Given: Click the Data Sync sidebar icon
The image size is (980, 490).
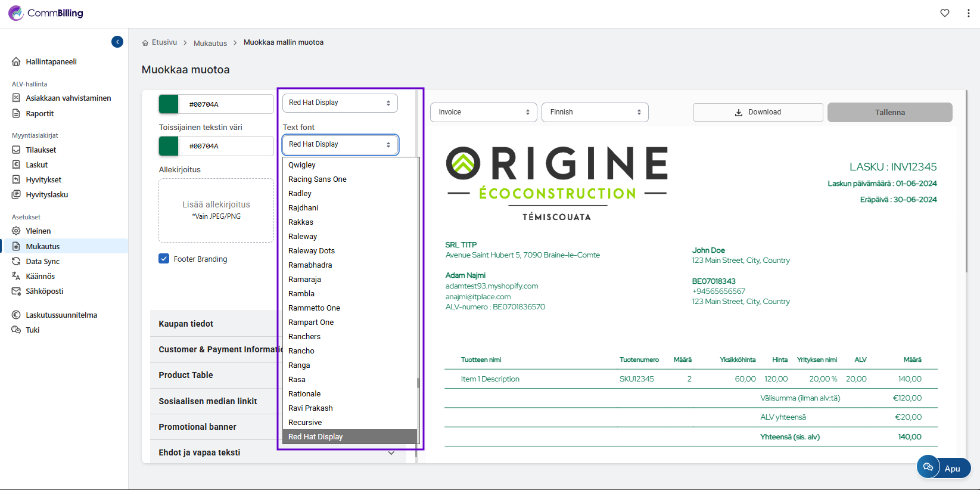Looking at the screenshot, I should point(16,261).
